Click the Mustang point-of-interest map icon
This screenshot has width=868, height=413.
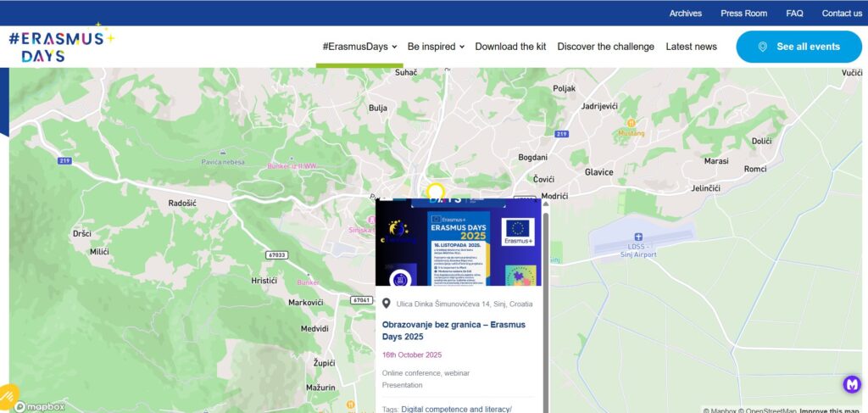point(630,123)
